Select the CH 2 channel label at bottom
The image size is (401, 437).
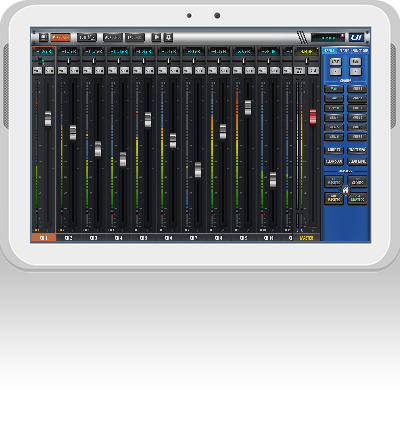coord(69,238)
